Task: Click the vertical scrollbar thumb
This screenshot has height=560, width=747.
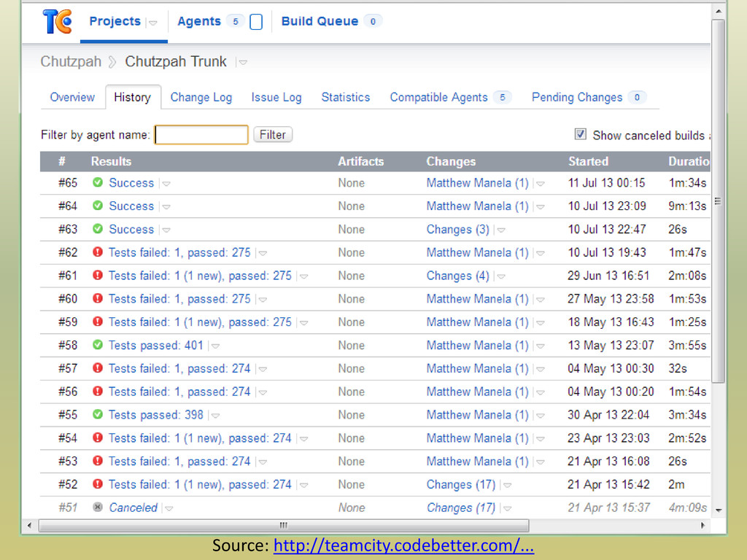Action: 718,201
